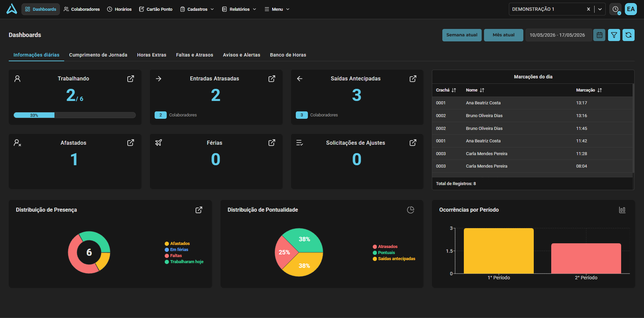This screenshot has height=318, width=644.
Task: Toggle Trabalharam hoje legend entry
Action: pos(184,262)
